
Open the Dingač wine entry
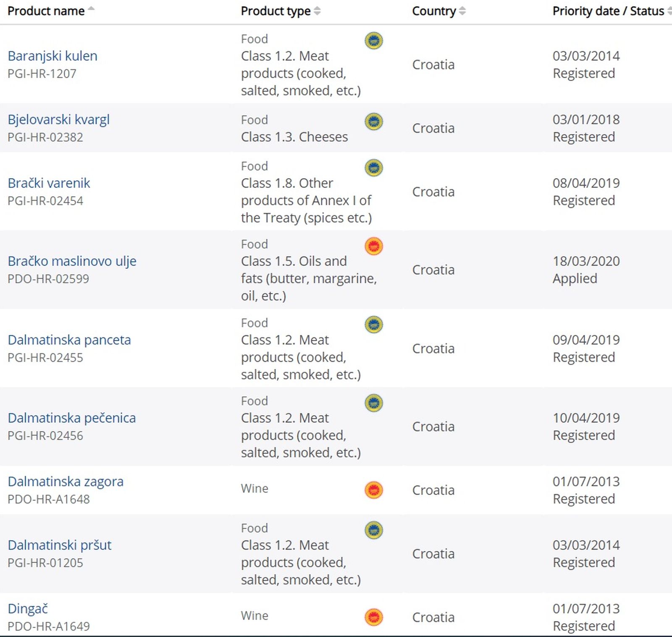(x=28, y=609)
